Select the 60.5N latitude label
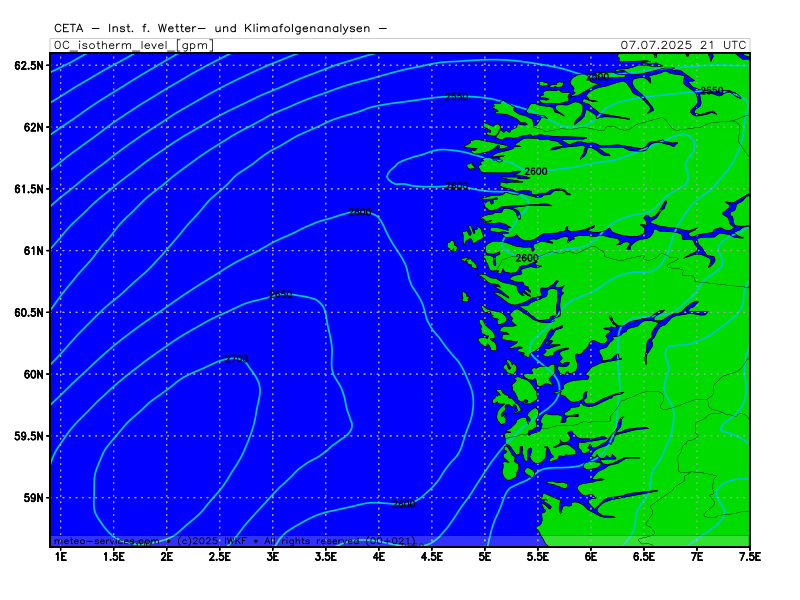 click(x=29, y=312)
